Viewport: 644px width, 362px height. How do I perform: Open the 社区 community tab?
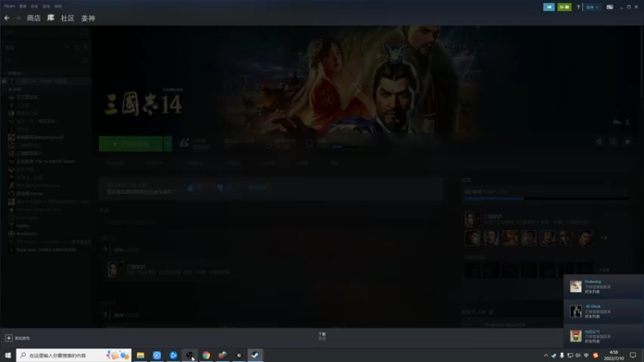pos(68,18)
